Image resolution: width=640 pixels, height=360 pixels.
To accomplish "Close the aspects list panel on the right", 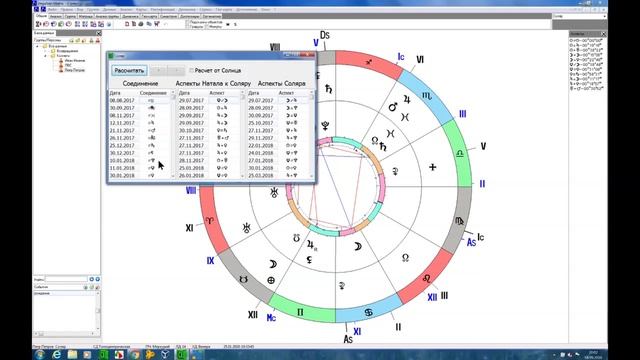I will pos(604,34).
